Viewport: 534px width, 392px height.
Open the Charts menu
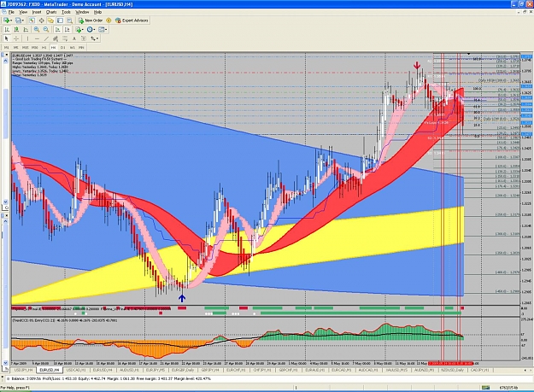(x=51, y=12)
